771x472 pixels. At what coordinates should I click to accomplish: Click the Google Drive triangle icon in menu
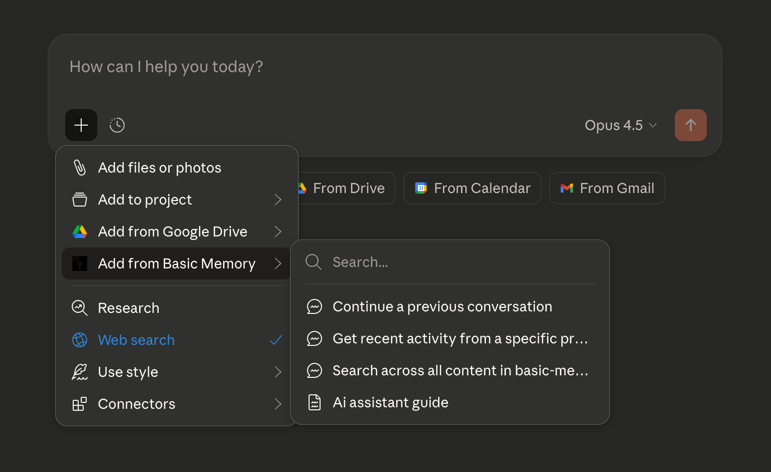pyautogui.click(x=80, y=232)
